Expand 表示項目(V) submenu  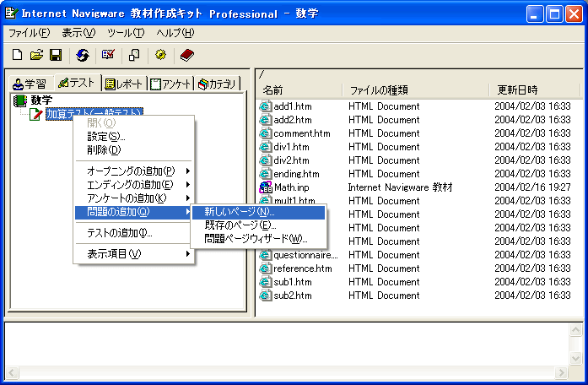133,254
